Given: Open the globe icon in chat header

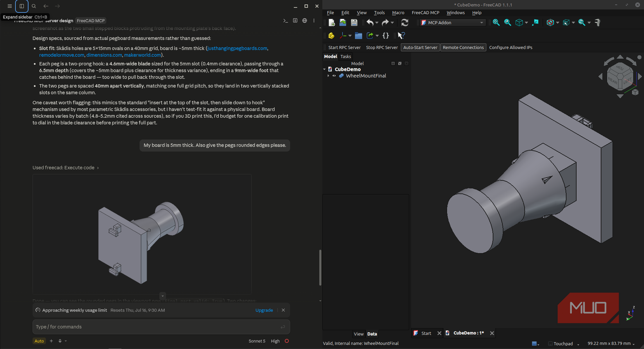Looking at the screenshot, I should (x=304, y=21).
